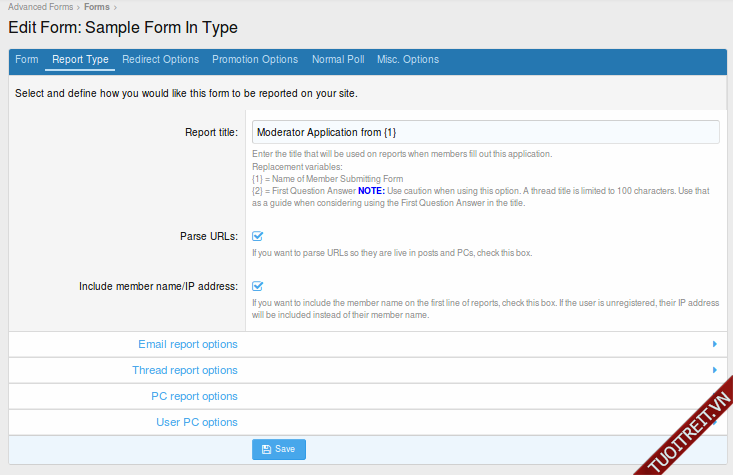Open Forms breadcrumb link
Image resolution: width=733 pixels, height=475 pixels.
point(97,6)
